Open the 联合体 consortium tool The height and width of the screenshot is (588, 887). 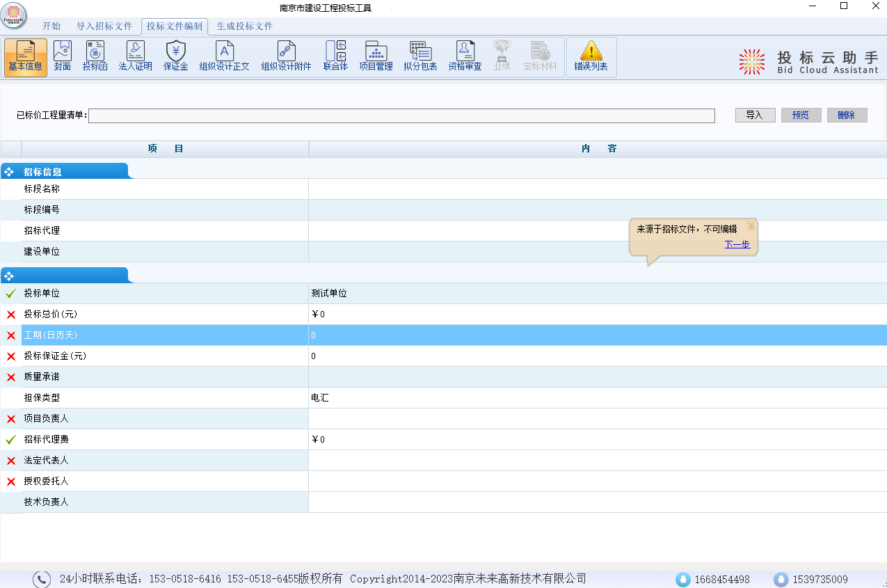335,57
